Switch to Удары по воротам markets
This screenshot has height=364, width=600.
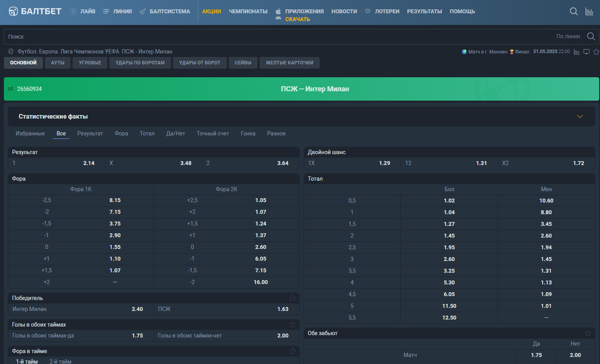(x=140, y=63)
